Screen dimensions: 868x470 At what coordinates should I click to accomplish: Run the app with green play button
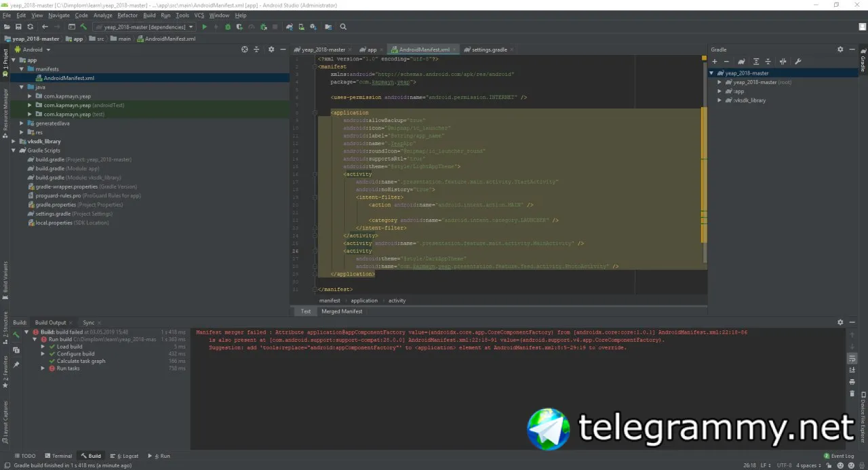pyautogui.click(x=205, y=27)
